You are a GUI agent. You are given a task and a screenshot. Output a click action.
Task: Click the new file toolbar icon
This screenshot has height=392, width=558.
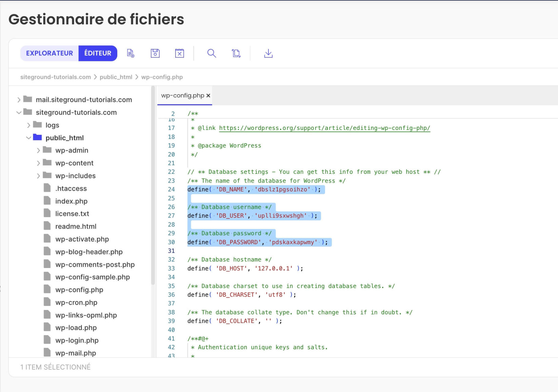coord(131,53)
